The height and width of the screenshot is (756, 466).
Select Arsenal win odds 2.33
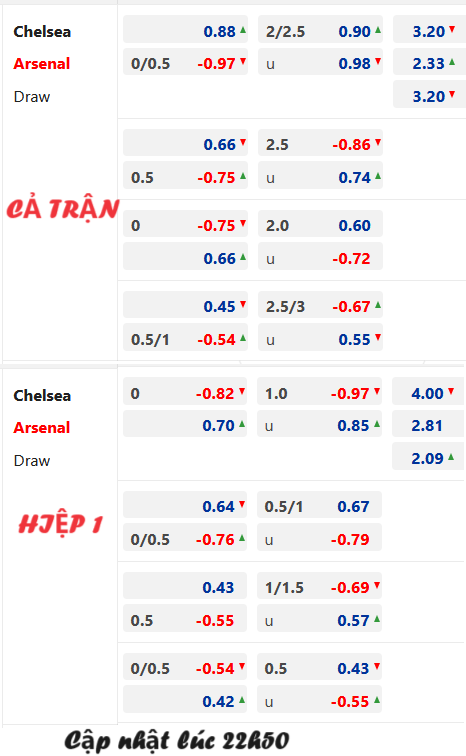(x=429, y=63)
